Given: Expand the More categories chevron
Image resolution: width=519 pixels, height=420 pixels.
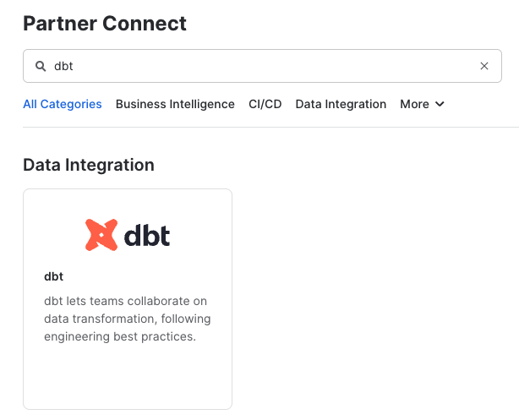Looking at the screenshot, I should 440,104.
